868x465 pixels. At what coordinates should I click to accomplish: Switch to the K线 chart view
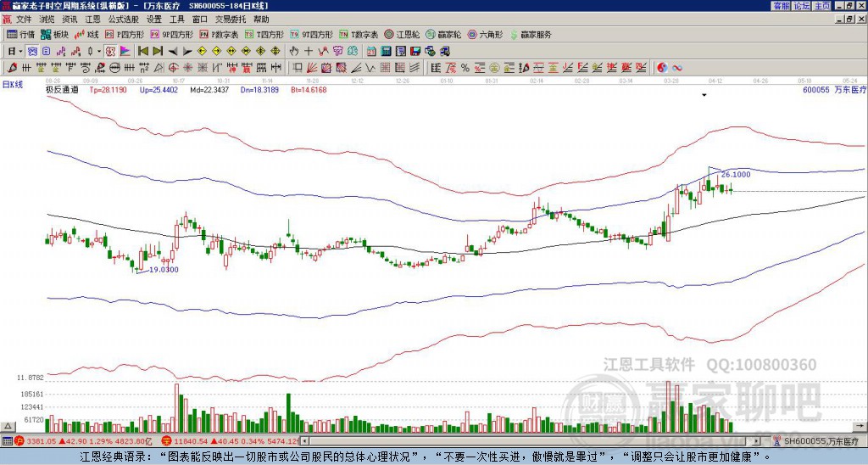(87, 34)
